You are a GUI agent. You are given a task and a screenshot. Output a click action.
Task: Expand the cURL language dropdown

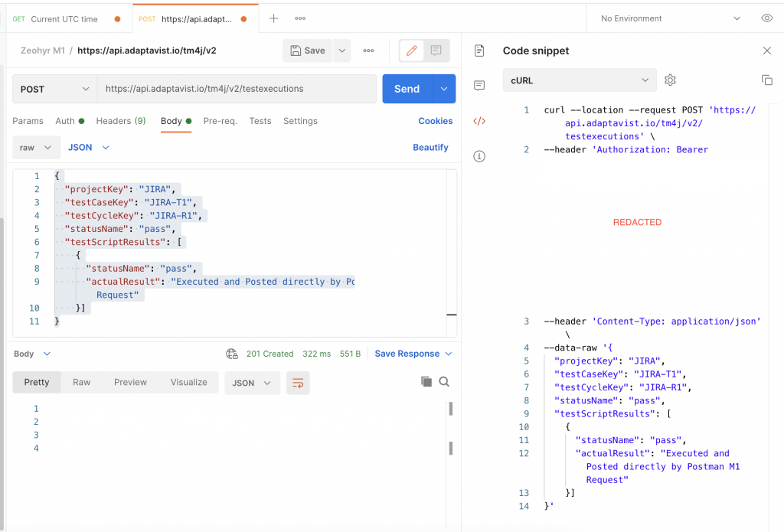[580, 80]
